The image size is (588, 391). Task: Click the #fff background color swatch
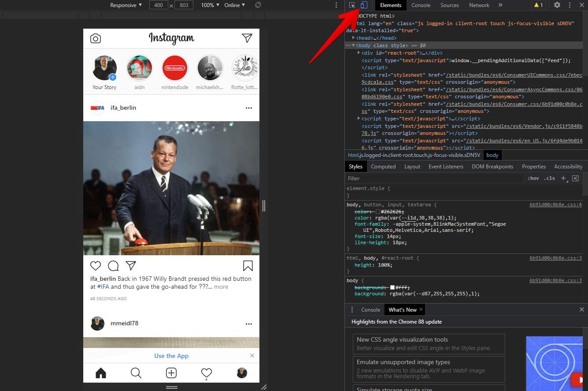pos(392,287)
